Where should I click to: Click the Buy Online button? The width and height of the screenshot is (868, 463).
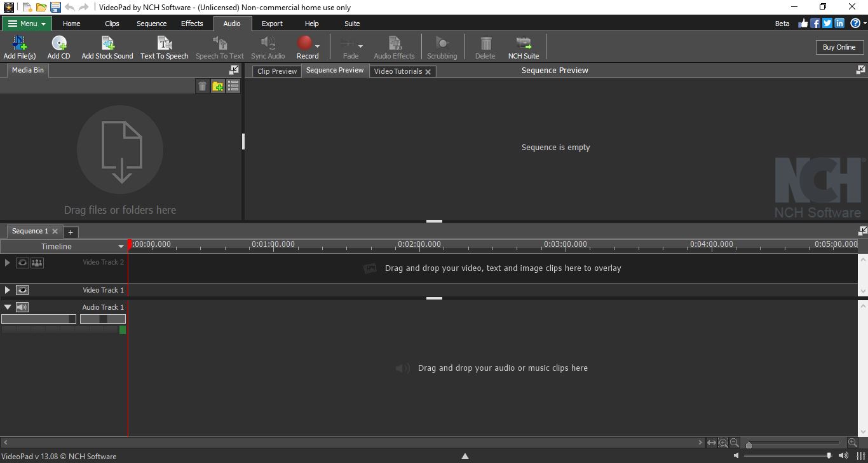(839, 47)
